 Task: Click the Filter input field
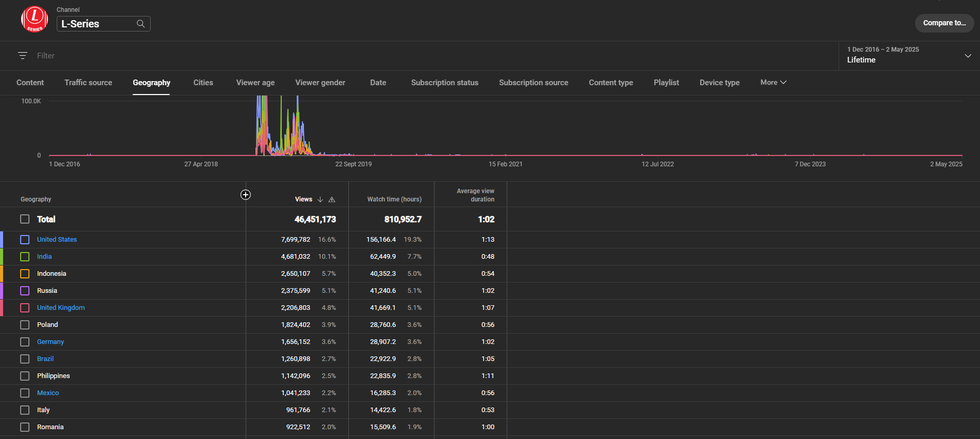pyautogui.click(x=433, y=56)
